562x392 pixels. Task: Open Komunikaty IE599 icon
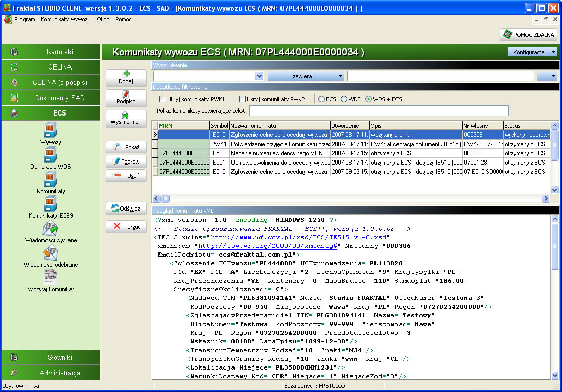click(x=51, y=204)
